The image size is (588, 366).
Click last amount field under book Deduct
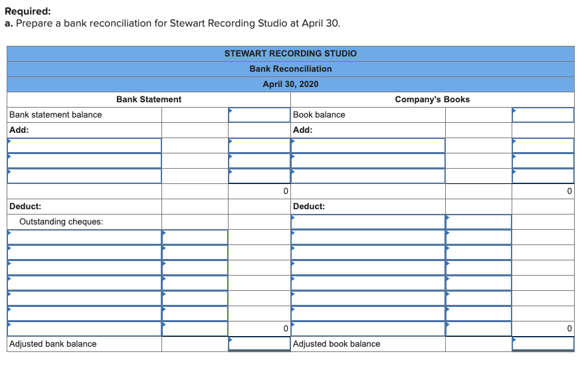coord(478,329)
